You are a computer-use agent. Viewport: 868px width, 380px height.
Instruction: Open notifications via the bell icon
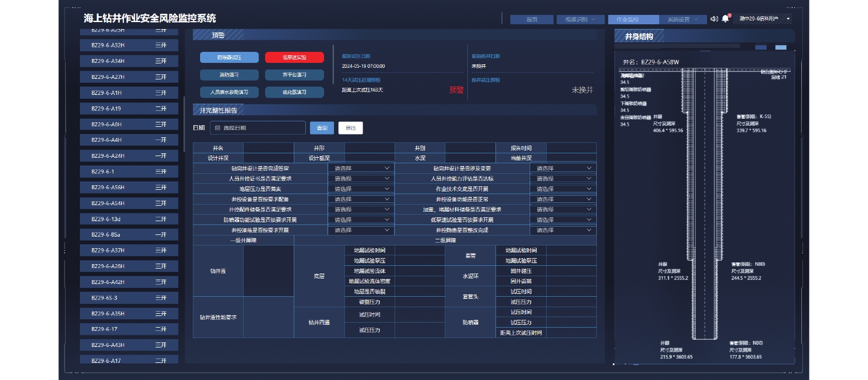[x=725, y=19]
